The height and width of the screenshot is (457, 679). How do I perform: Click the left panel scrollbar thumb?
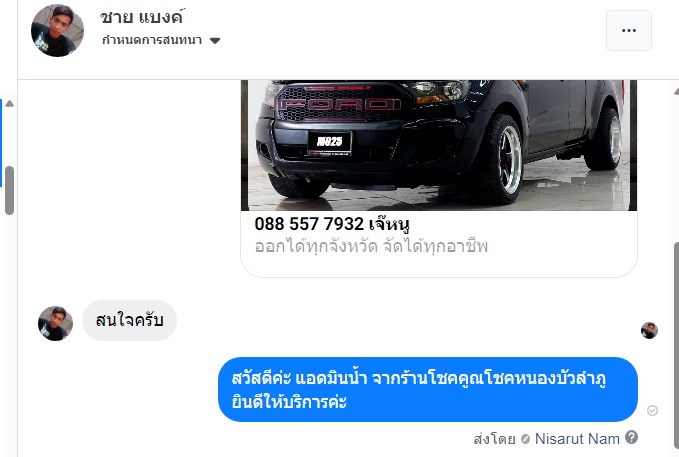[10, 191]
